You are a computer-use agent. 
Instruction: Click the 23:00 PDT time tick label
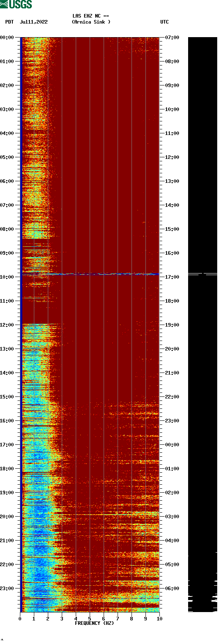[7, 589]
